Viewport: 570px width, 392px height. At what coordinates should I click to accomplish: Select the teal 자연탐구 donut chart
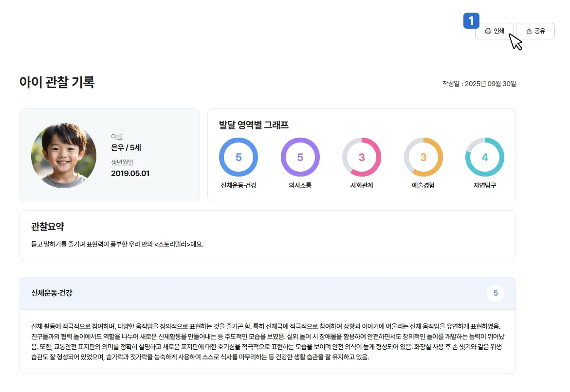(485, 157)
